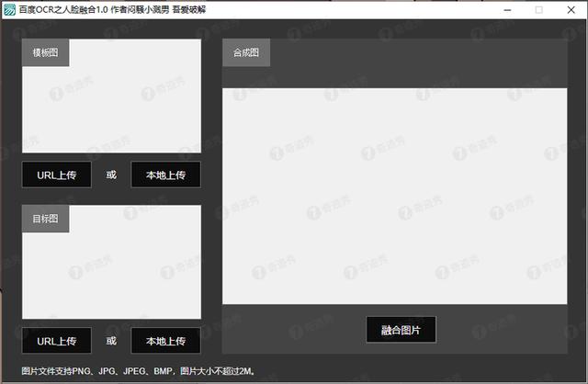The width and height of the screenshot is (588, 384).
Task: Select the 目标图 image preview area
Action: (x=111, y=262)
